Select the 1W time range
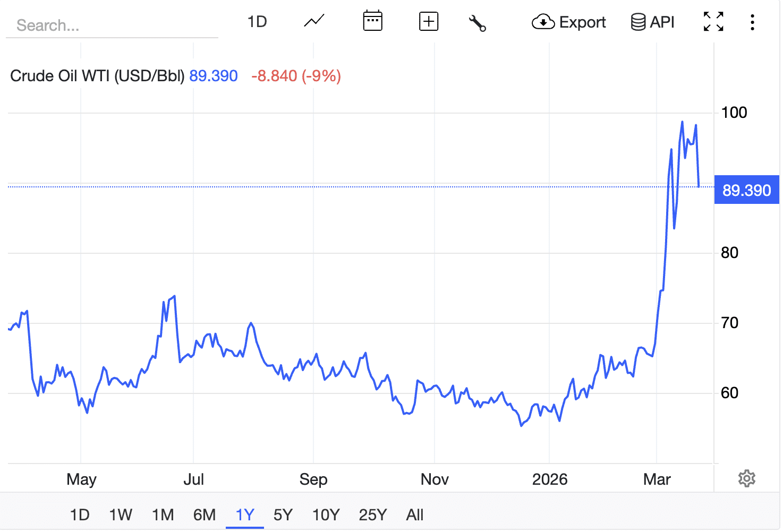The height and width of the screenshot is (532, 783). tap(121, 514)
